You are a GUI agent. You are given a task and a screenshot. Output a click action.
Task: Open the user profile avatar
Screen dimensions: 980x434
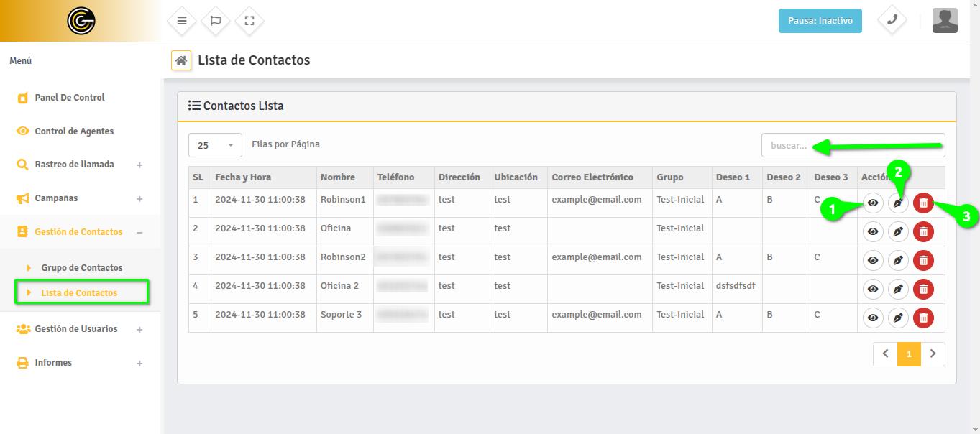click(x=944, y=21)
